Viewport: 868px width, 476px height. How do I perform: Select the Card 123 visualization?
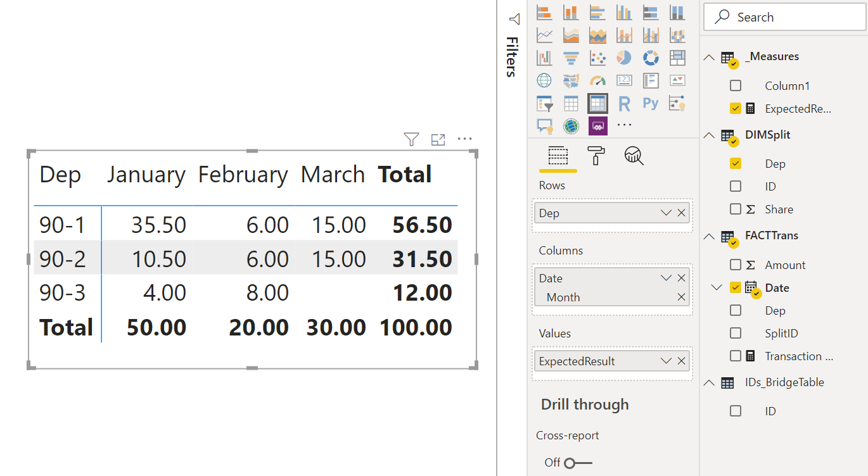(x=624, y=80)
